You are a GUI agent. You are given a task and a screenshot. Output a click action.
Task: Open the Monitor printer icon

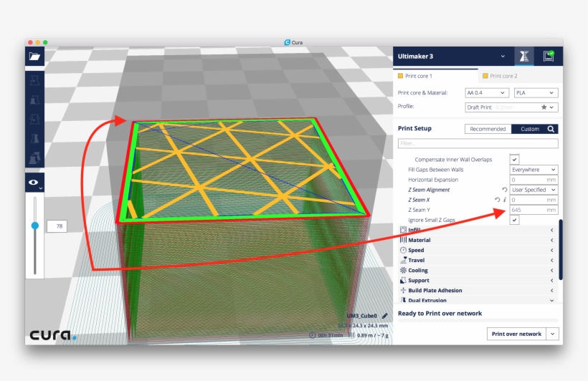(549, 56)
